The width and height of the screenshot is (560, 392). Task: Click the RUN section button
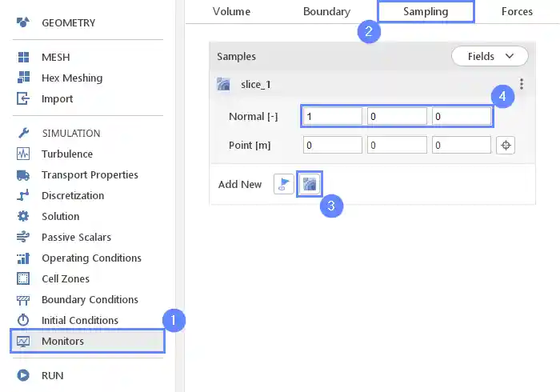pos(52,375)
